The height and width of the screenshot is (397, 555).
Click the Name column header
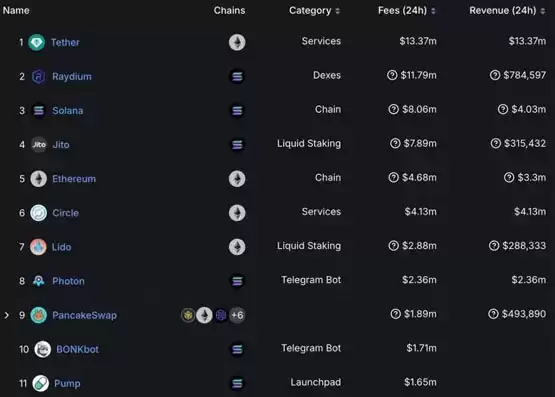16,11
